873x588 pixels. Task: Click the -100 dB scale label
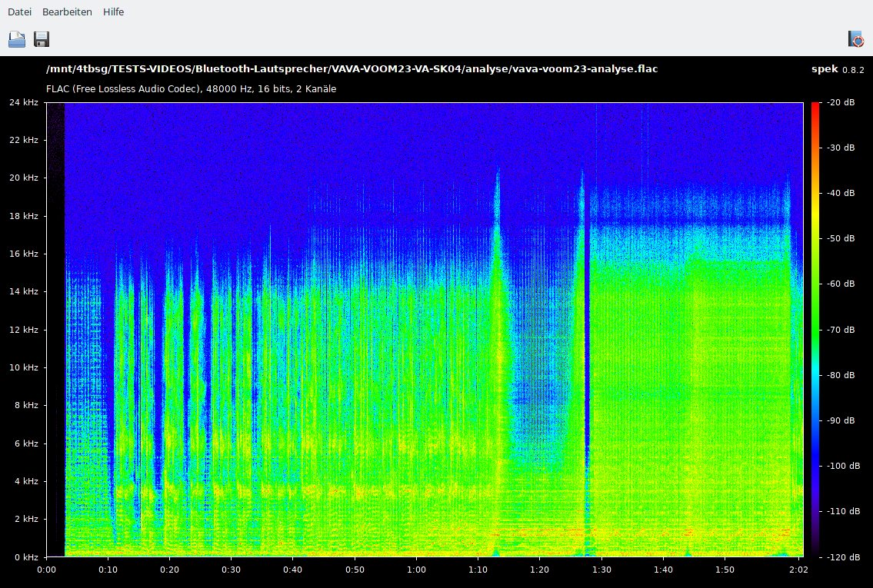coord(843,466)
